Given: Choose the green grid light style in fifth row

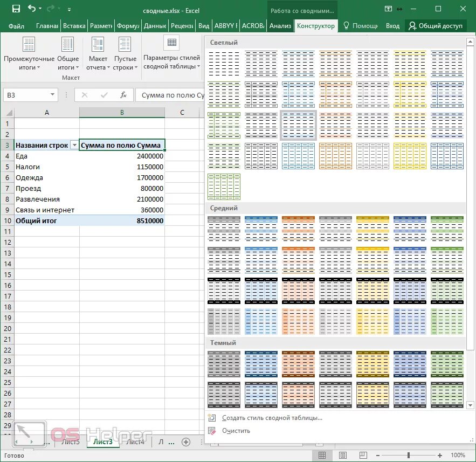Looking at the screenshot, I should 224,187.
